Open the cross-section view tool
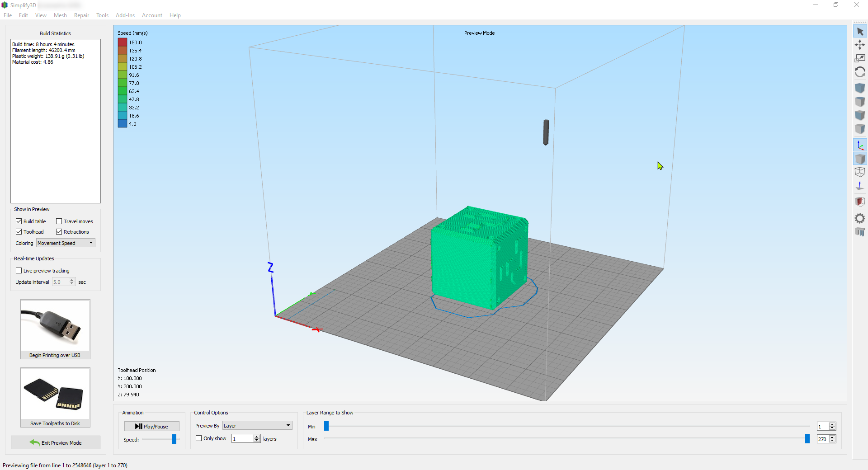 click(860, 202)
